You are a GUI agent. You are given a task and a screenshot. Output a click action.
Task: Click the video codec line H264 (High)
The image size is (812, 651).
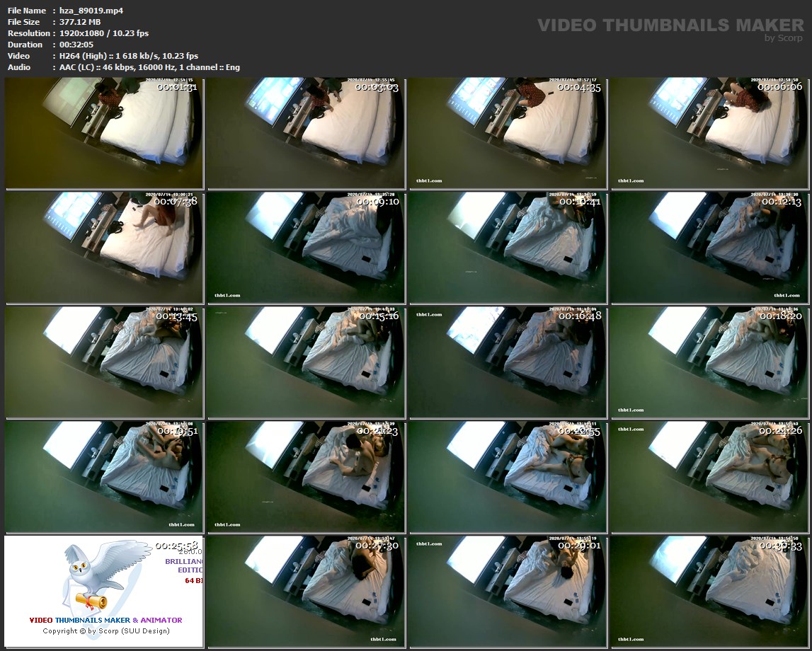[x=128, y=56]
